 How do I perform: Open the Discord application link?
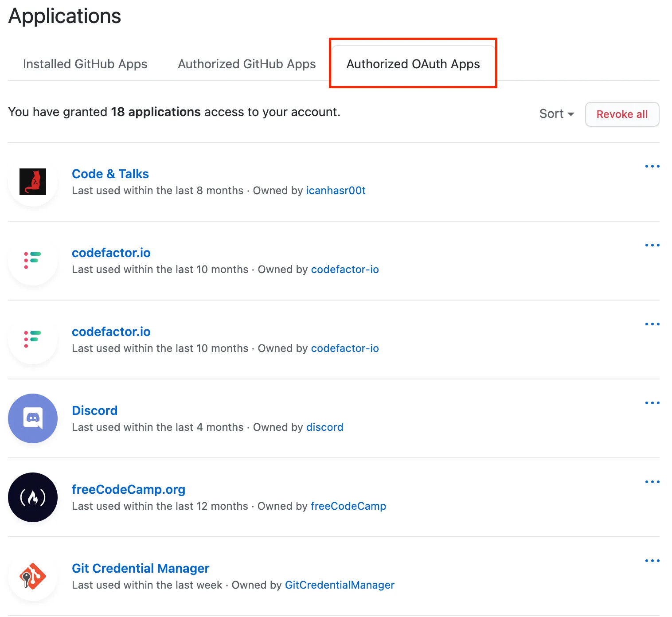[95, 410]
